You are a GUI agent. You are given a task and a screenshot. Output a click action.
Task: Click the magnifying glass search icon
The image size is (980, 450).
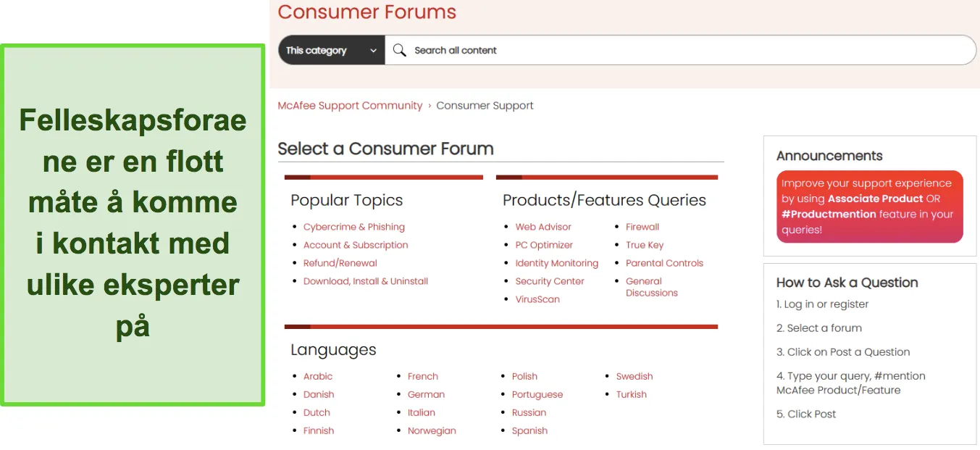[399, 50]
